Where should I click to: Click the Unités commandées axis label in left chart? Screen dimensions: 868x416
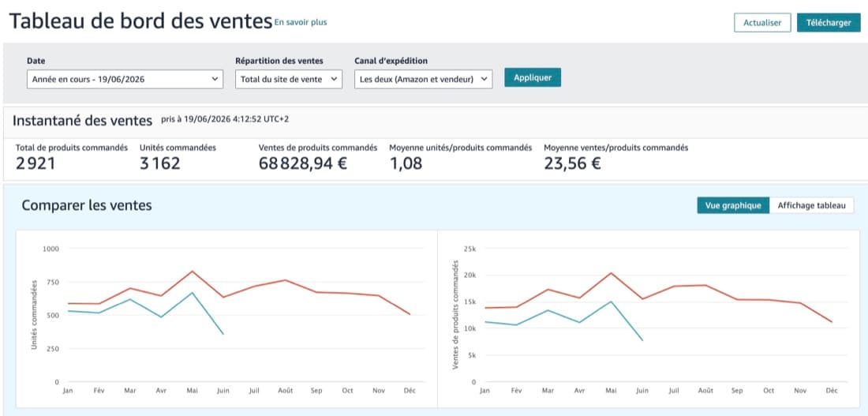(x=34, y=315)
